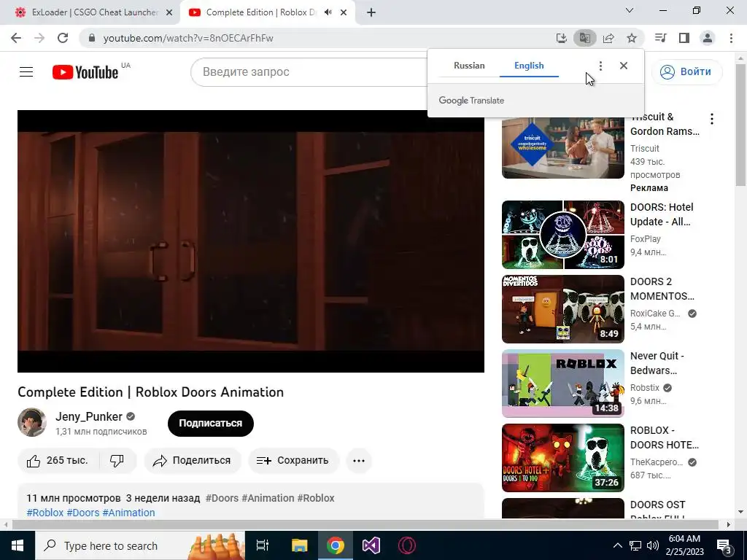Like the video (265 тыс.)
747x560 pixels.
coord(58,461)
